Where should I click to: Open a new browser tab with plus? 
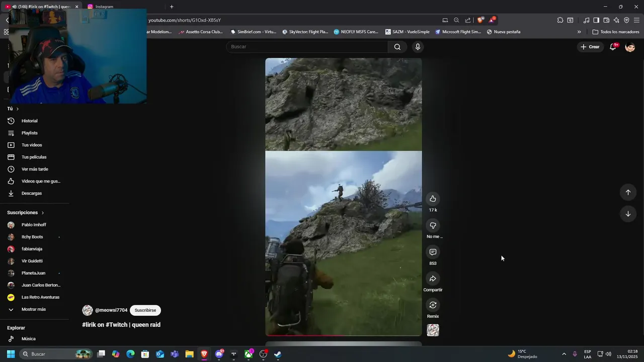pyautogui.click(x=172, y=7)
